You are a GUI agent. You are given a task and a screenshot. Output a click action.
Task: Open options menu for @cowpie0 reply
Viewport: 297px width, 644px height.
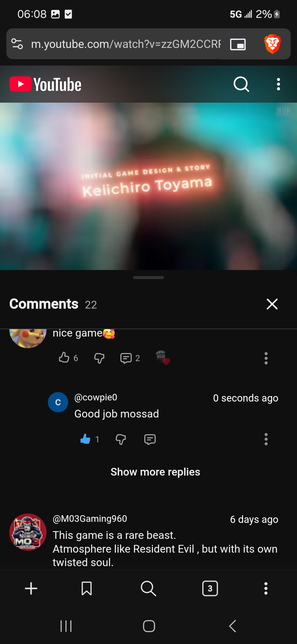pos(266,439)
